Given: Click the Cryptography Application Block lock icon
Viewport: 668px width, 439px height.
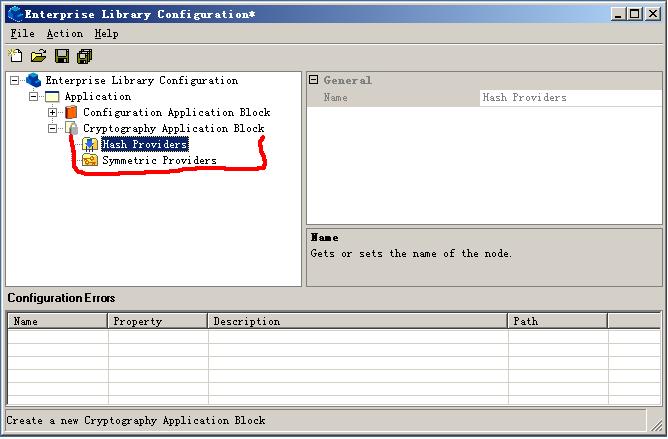Looking at the screenshot, I should click(71, 129).
